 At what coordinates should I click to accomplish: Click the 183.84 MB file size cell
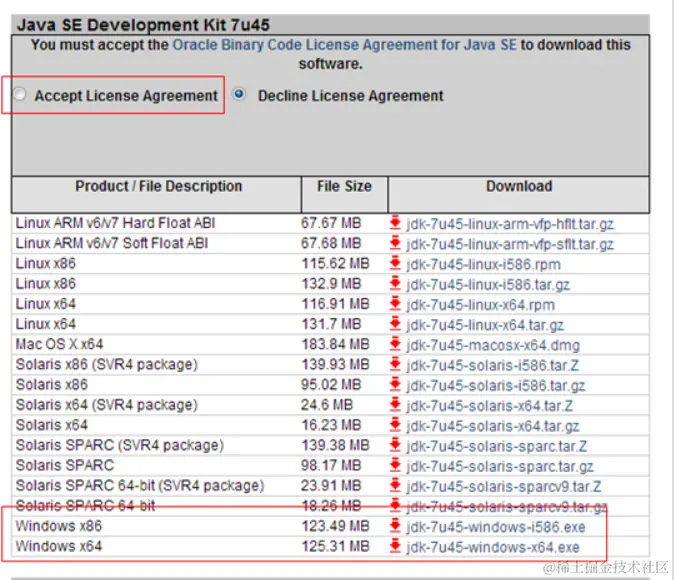coord(335,344)
